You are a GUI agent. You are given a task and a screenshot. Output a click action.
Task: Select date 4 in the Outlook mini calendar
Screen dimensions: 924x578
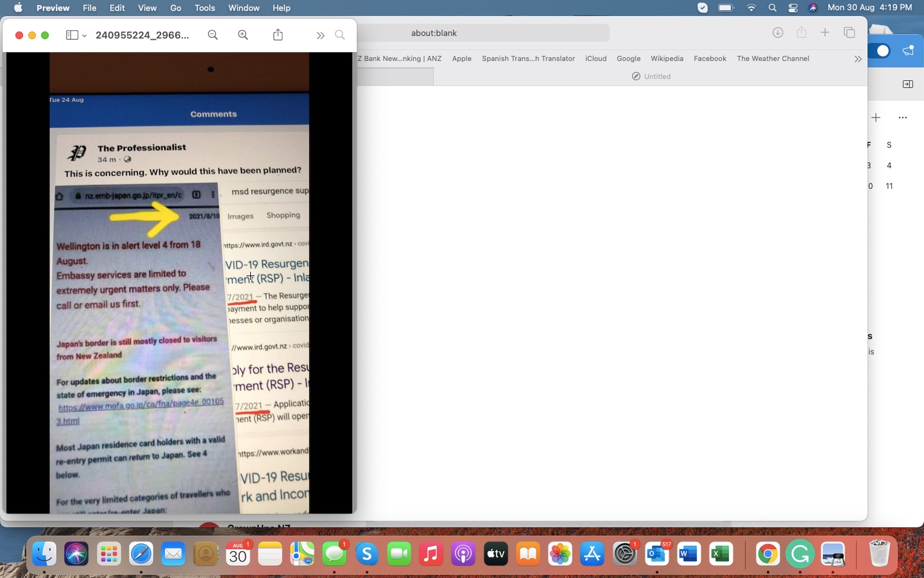[x=889, y=166]
